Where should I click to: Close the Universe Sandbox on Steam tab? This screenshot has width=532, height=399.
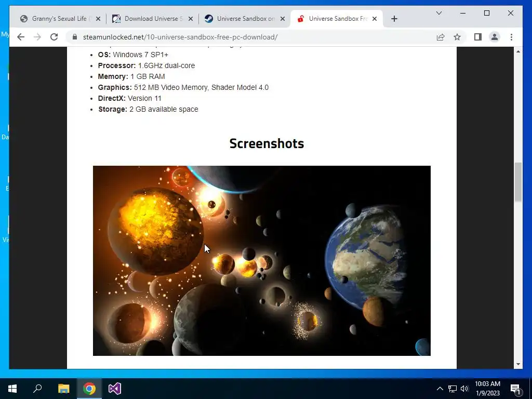point(283,19)
